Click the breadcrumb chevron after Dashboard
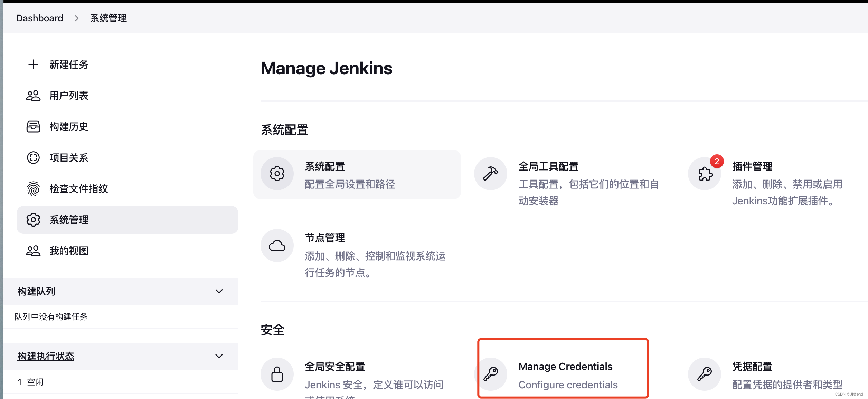This screenshot has height=399, width=868. (x=77, y=18)
